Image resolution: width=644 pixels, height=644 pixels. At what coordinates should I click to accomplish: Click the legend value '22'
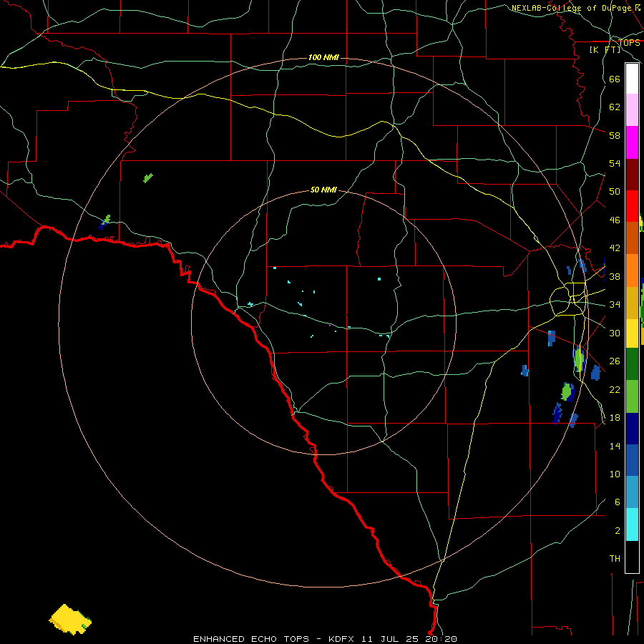(615, 390)
